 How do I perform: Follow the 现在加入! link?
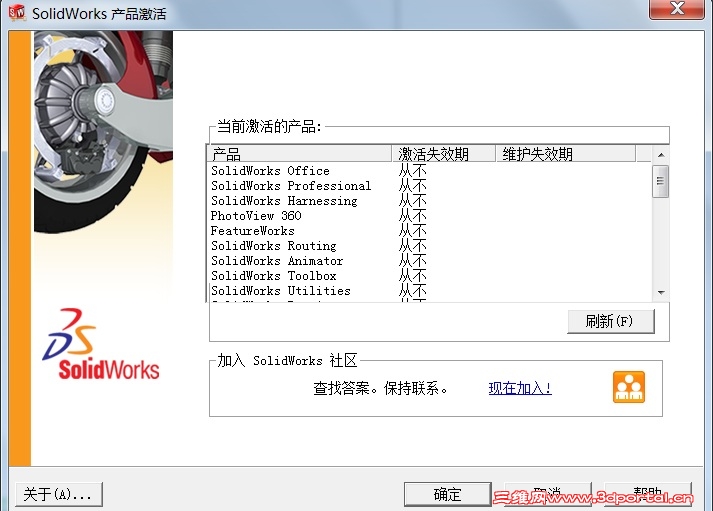520,388
